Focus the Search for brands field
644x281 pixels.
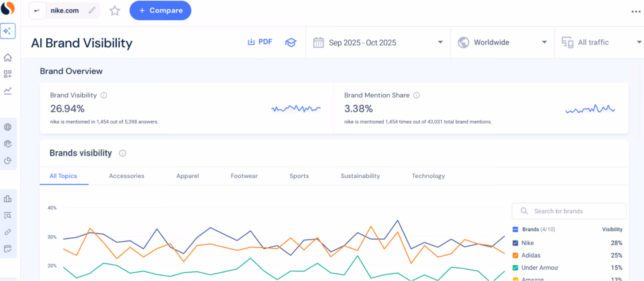coord(569,211)
